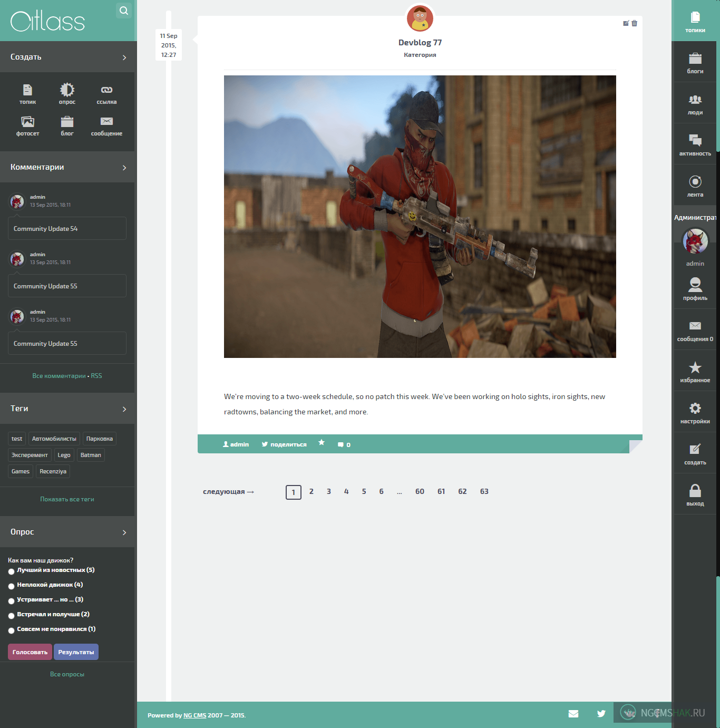The height and width of the screenshot is (728, 720).
Task: Open the comments RSS link
Action: tap(96, 376)
